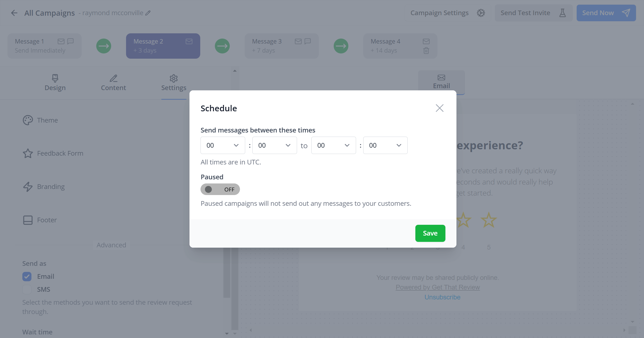Click the Send Test Invite flask icon
Image resolution: width=644 pixels, height=338 pixels.
tap(562, 13)
